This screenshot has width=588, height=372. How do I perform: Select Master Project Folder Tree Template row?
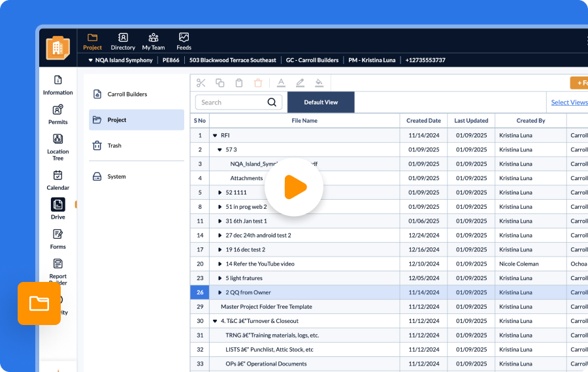click(x=389, y=307)
